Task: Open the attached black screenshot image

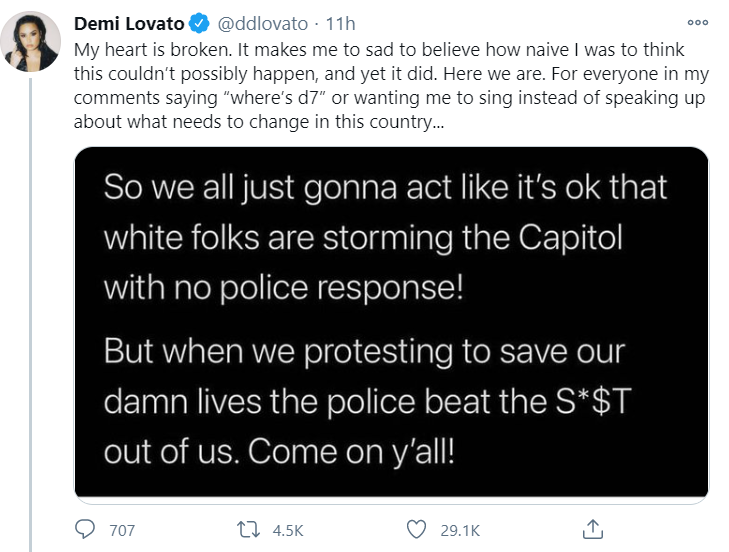Action: (391, 322)
